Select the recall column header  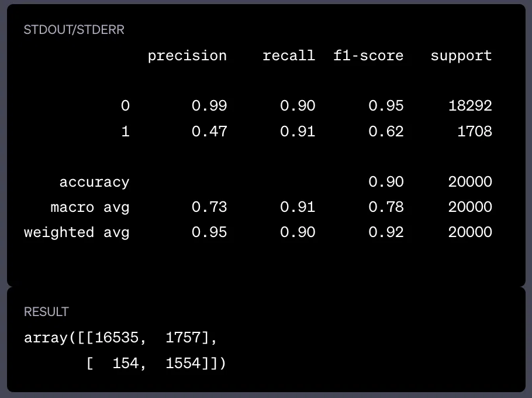289,56
